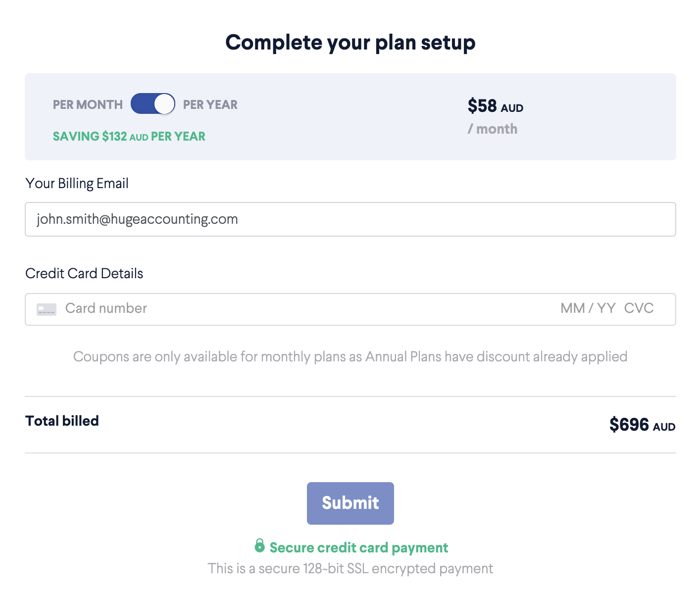Click the green lock security icon
The height and width of the screenshot is (595, 700).
point(259,545)
